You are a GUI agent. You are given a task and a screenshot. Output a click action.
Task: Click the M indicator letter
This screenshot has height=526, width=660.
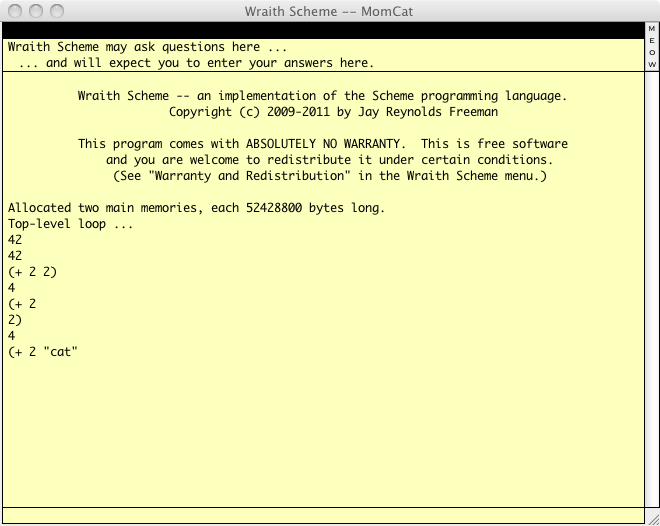point(652,29)
